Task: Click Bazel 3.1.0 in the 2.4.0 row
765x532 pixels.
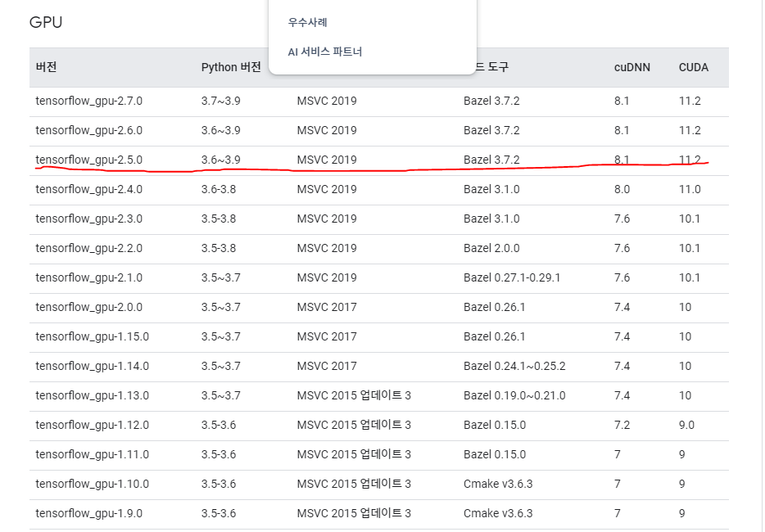Action: [491, 189]
